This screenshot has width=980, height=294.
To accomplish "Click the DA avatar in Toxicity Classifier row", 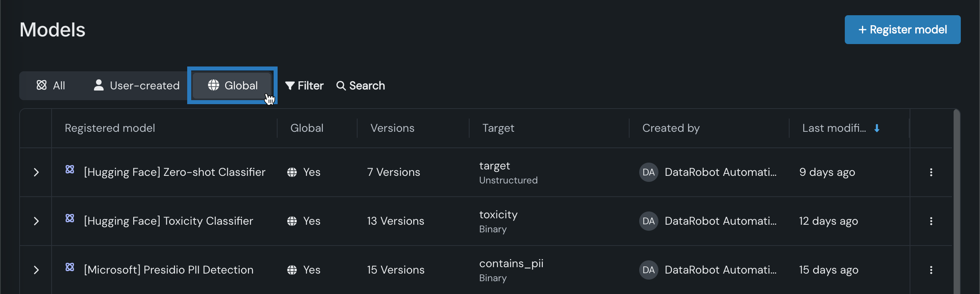I will click(x=648, y=221).
